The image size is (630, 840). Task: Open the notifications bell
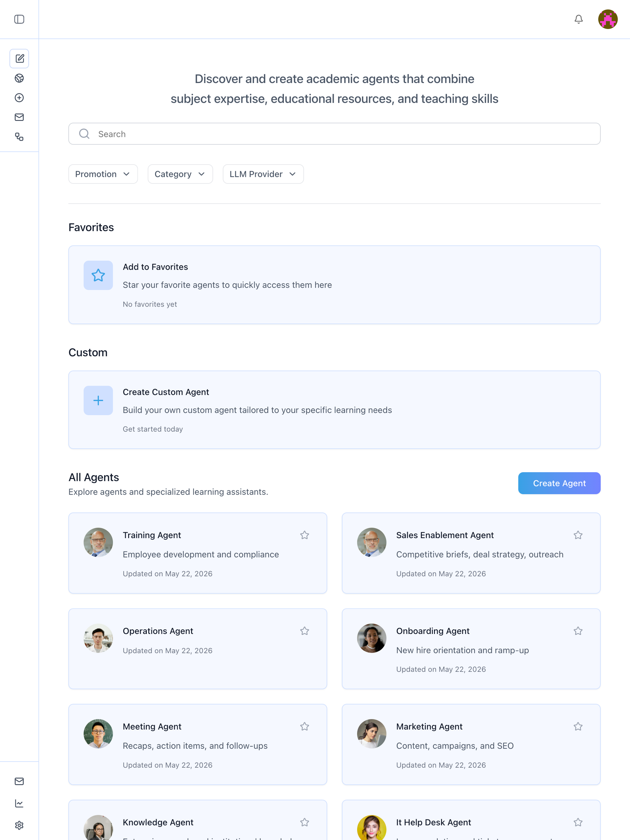click(x=578, y=19)
